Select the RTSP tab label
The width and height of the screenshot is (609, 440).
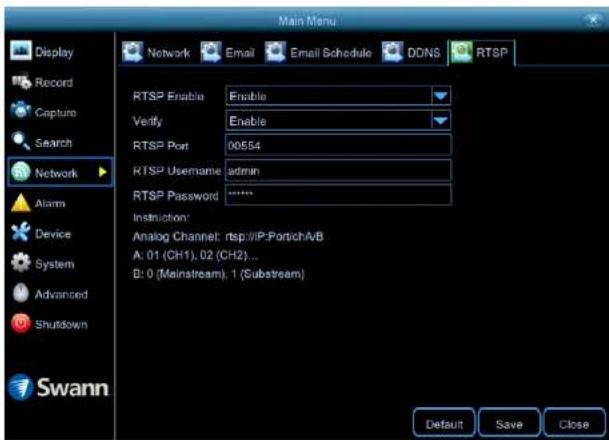[492, 52]
